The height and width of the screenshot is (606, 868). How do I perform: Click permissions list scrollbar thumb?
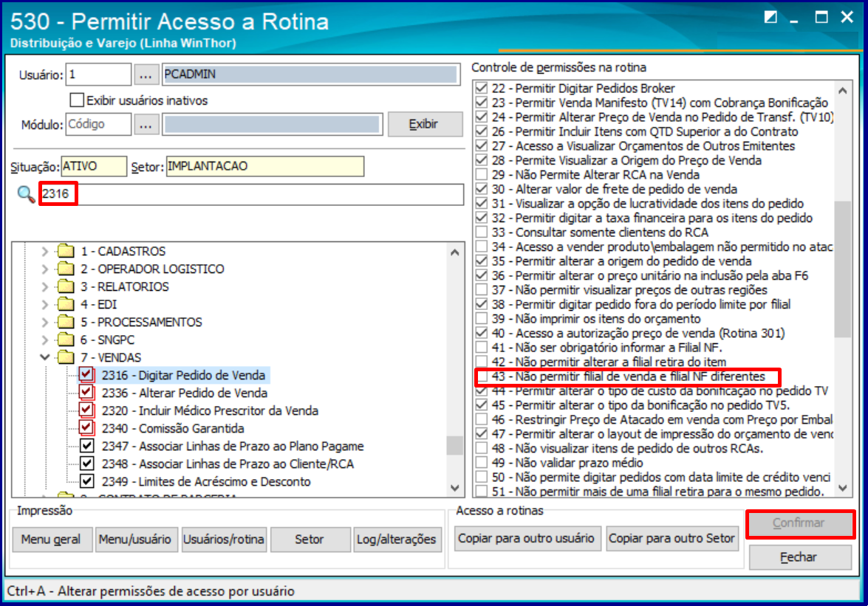click(843, 269)
